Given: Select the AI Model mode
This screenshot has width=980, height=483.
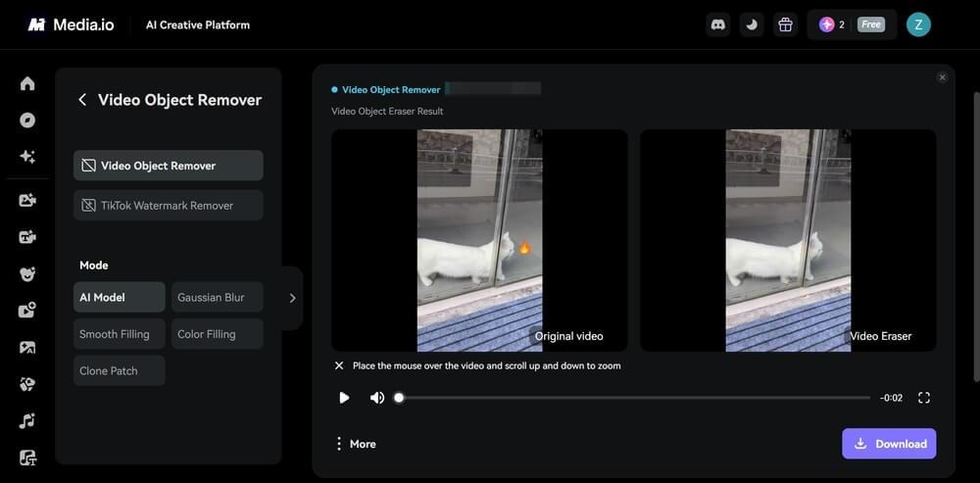Looking at the screenshot, I should pyautogui.click(x=120, y=297).
